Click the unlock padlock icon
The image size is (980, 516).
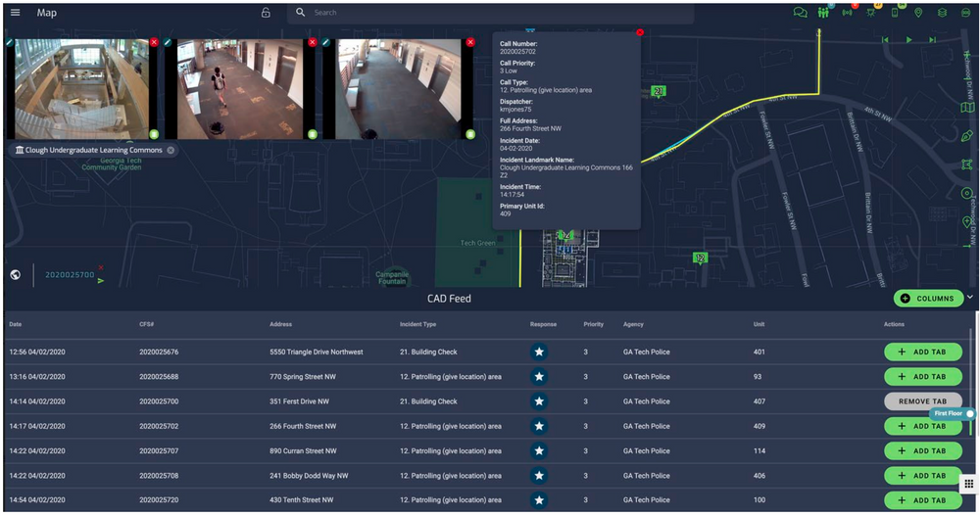click(x=266, y=13)
